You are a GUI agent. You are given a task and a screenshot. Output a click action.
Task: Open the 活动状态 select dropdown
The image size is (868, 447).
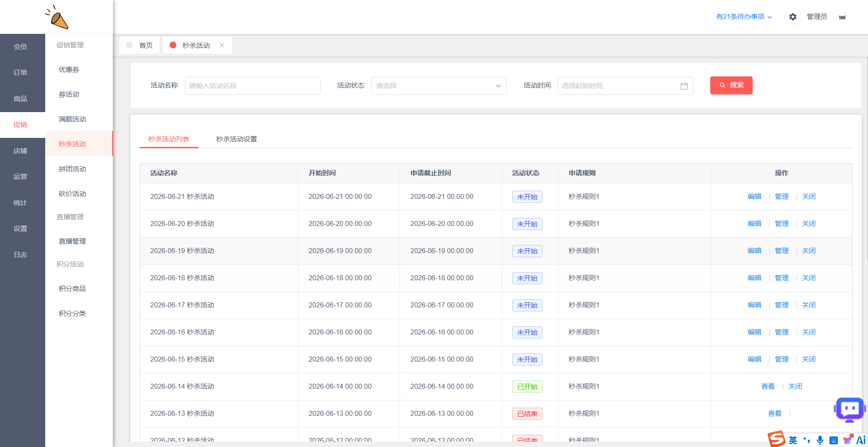pyautogui.click(x=439, y=86)
